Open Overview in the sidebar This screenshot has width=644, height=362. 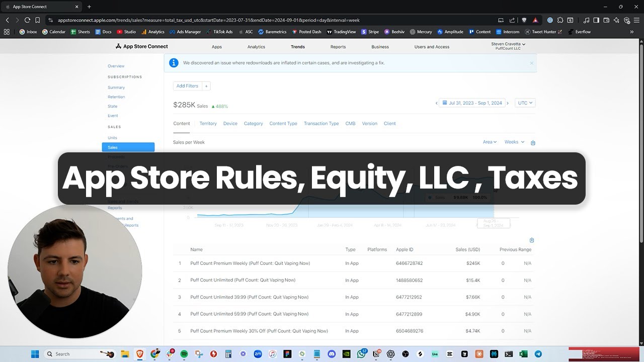(116, 66)
